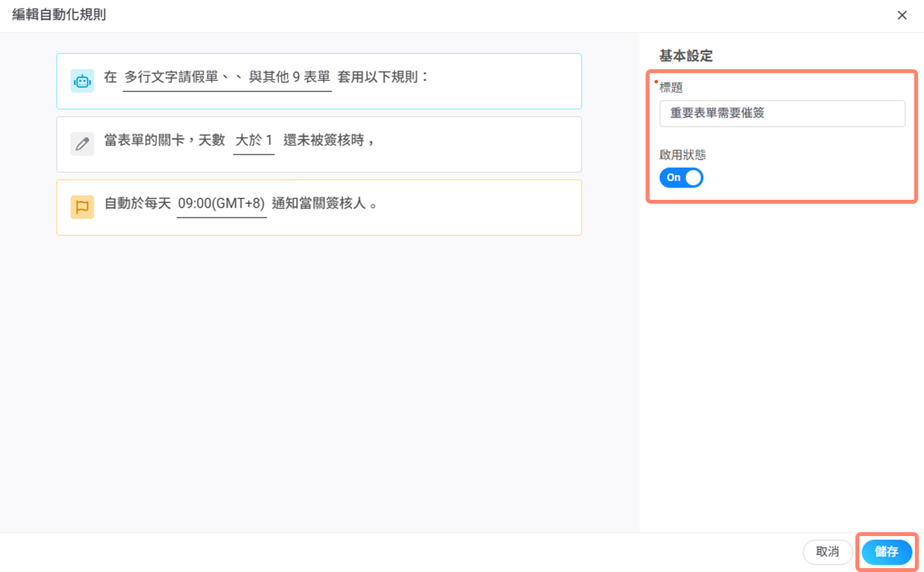This screenshot has width=924, height=572.
Task: Click the 當表單的關卡，天數 text
Action: pyautogui.click(x=165, y=140)
